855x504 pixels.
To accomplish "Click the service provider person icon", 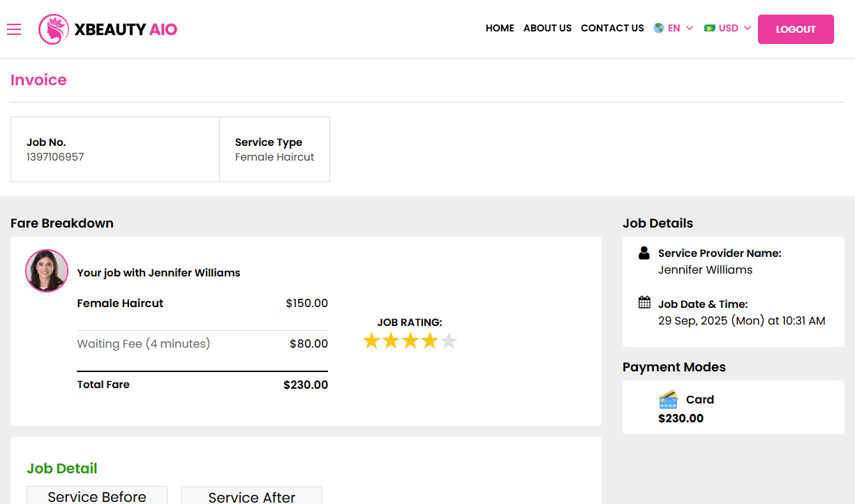I will click(x=644, y=253).
